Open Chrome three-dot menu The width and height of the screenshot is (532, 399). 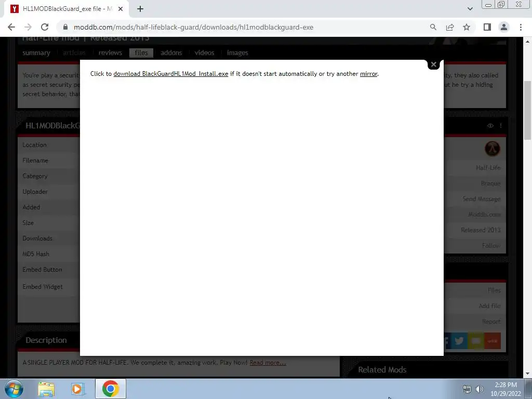coord(521,27)
